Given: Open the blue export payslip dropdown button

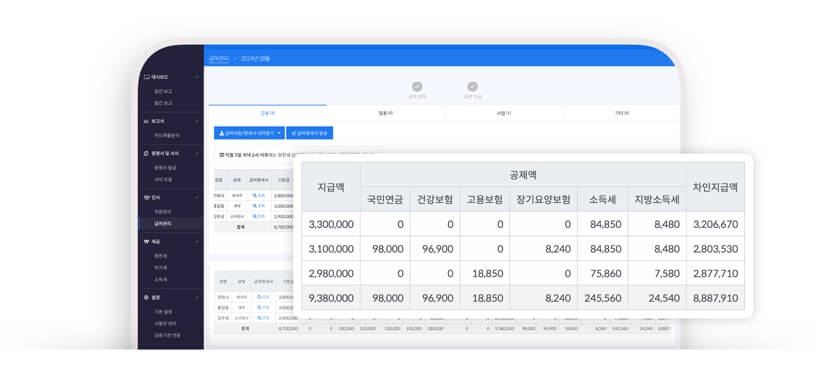Looking at the screenshot, I should pos(249,133).
